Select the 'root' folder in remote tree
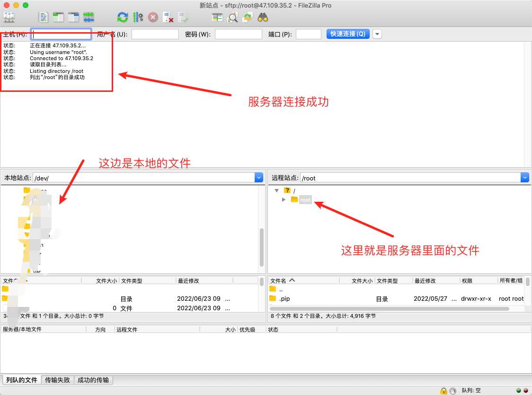Screen dimensions: 532x395 [x=305, y=200]
